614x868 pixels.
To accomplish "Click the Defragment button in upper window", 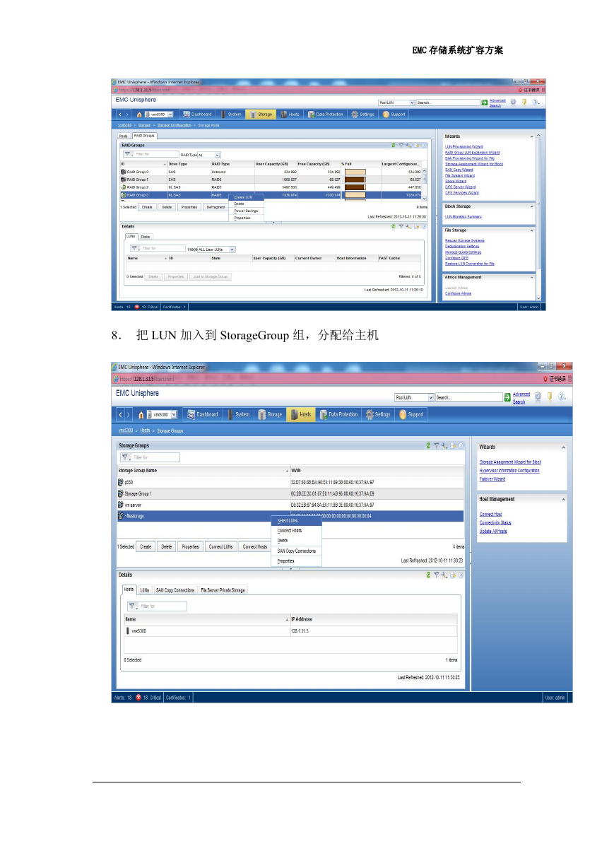I will [x=216, y=207].
